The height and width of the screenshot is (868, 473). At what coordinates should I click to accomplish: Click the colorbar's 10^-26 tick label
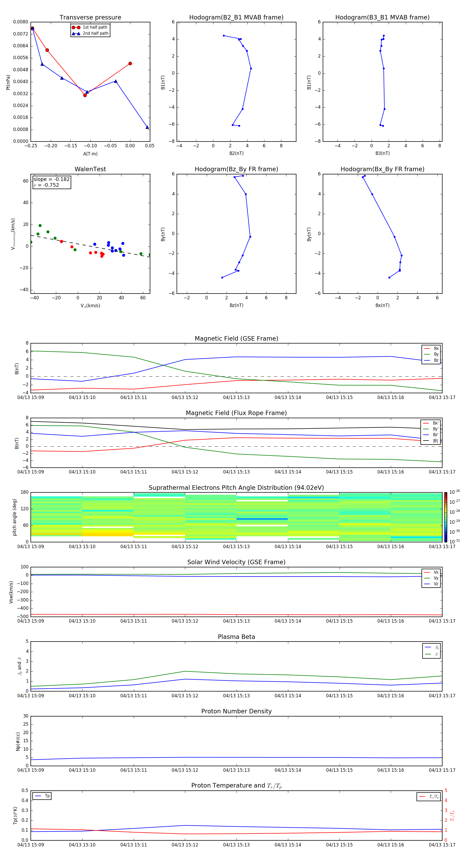(x=455, y=492)
